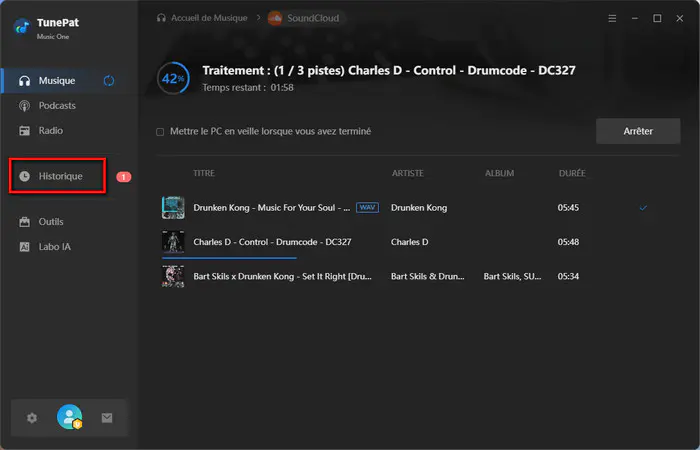Click the ALBUM column header
The height and width of the screenshot is (450, 700).
point(500,173)
